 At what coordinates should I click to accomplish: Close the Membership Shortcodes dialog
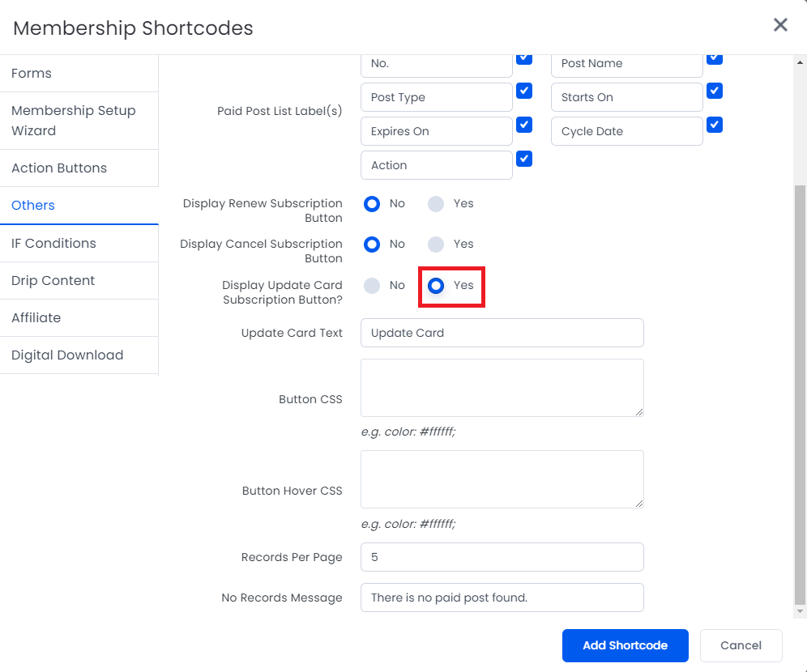(780, 24)
